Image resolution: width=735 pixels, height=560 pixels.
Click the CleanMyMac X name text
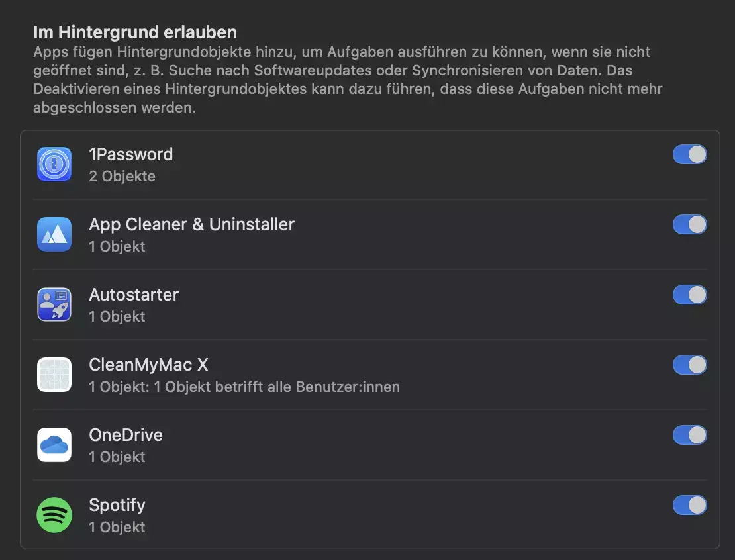pos(148,365)
